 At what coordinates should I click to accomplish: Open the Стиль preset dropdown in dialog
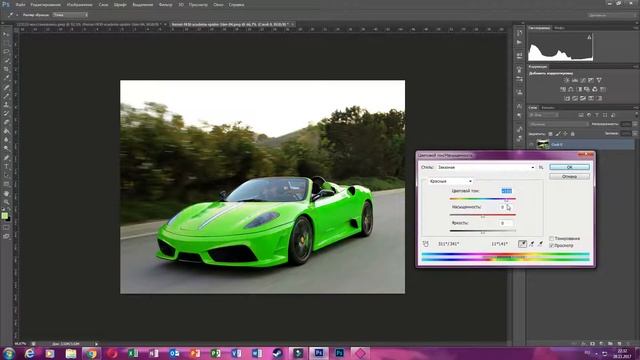(486, 167)
